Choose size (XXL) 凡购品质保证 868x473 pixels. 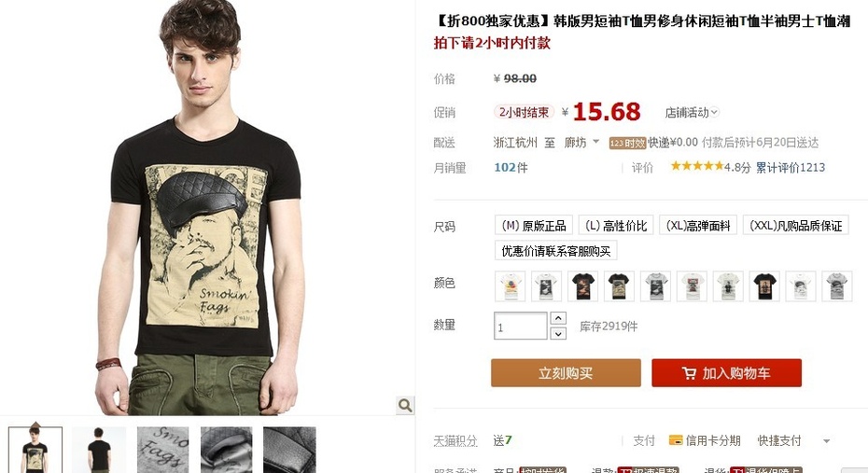point(796,226)
